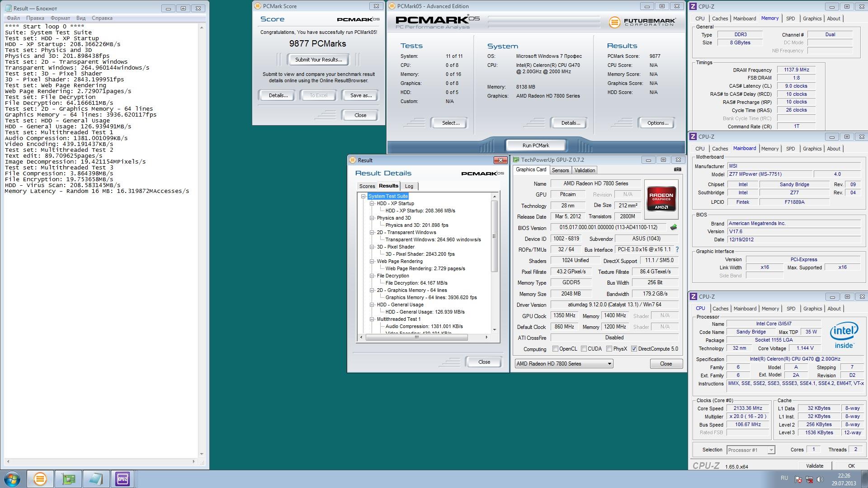Image resolution: width=868 pixels, height=488 pixels.
Task: Open Graphics tab in CPU-Z Mainboard window
Action: tap(812, 149)
